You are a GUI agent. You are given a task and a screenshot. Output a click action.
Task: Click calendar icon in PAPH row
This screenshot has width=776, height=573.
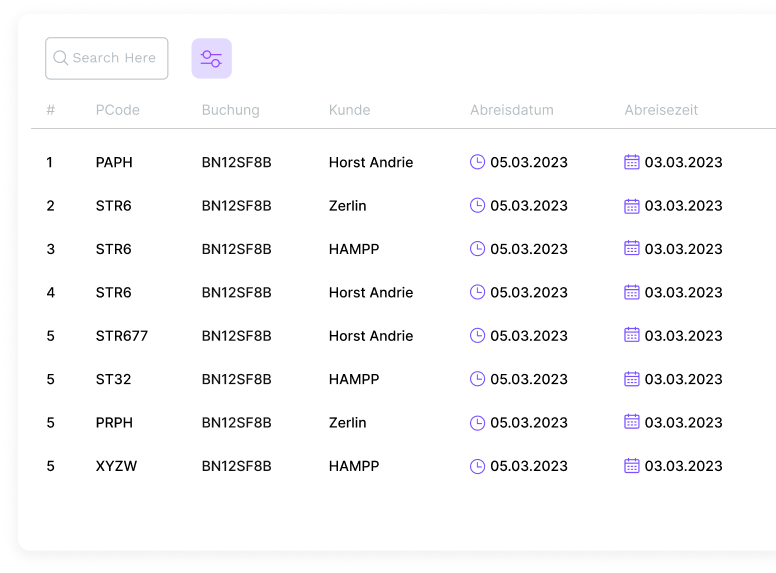click(x=632, y=162)
